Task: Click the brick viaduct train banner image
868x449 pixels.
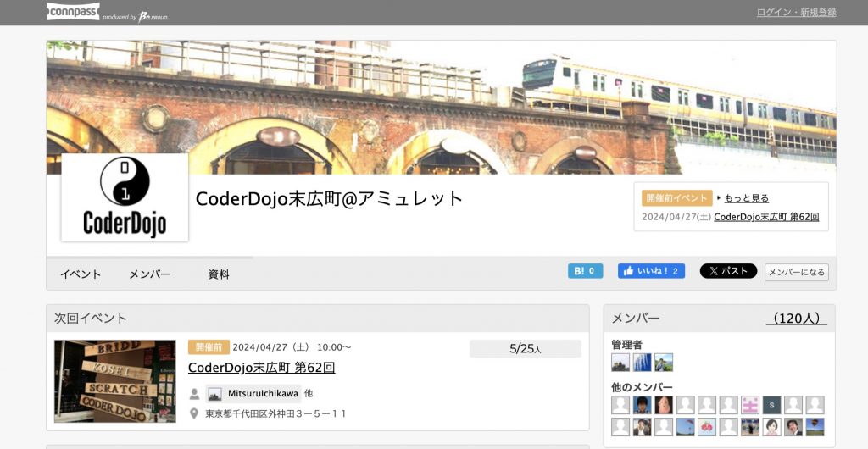Action: pos(441,108)
